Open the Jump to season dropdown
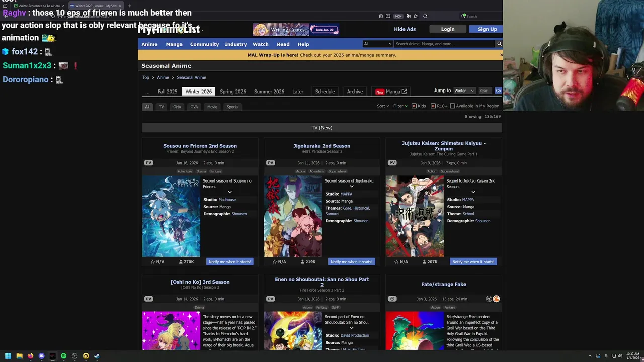 click(464, 90)
